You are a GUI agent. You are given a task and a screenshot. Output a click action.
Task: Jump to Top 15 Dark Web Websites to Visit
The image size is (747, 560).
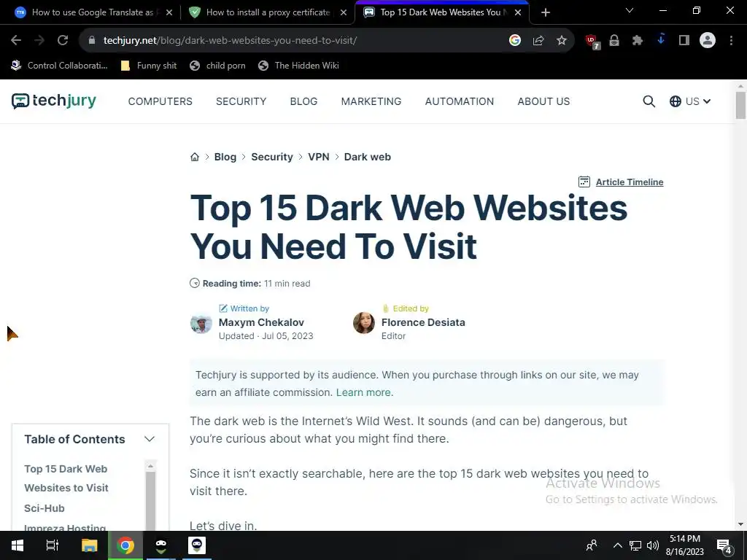[66, 478]
